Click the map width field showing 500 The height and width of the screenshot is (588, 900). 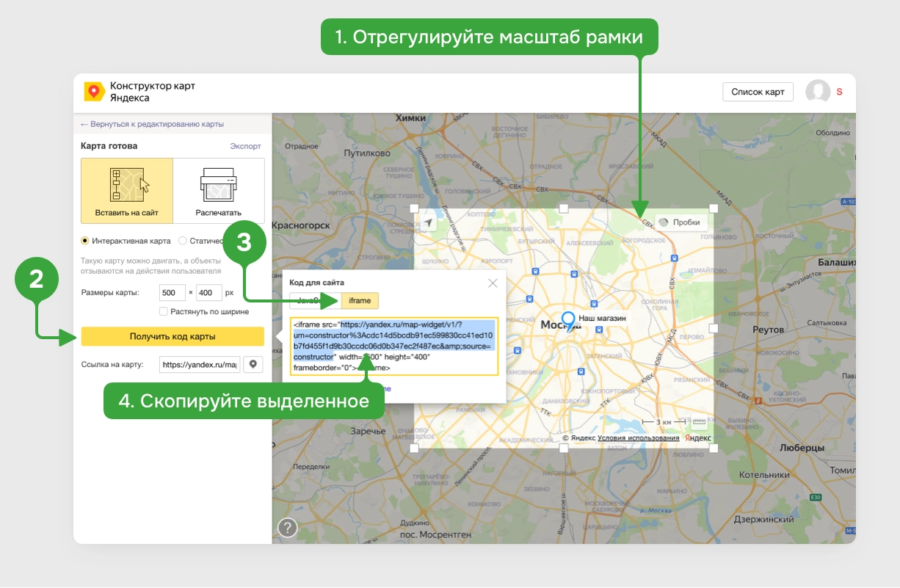coord(172,292)
